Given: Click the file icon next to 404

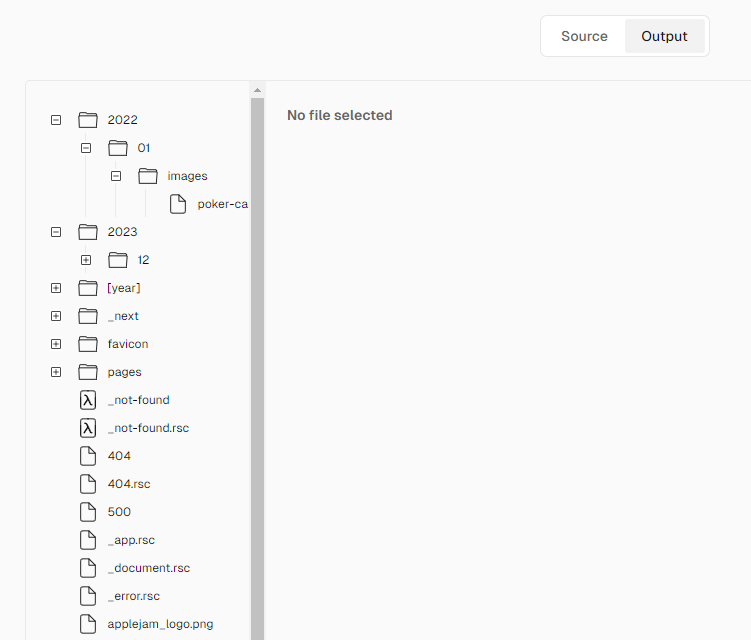Looking at the screenshot, I should [x=88, y=456].
